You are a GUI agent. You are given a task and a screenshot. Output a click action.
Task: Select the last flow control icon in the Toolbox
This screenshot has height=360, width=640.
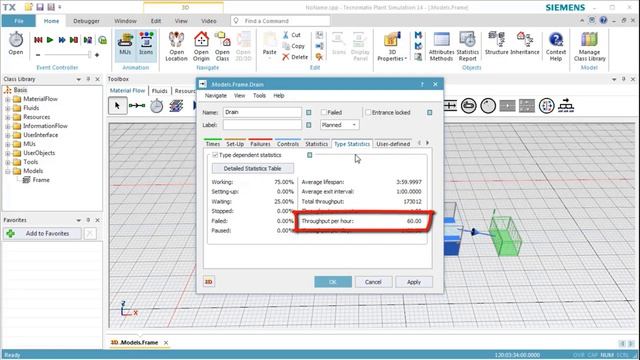point(566,106)
